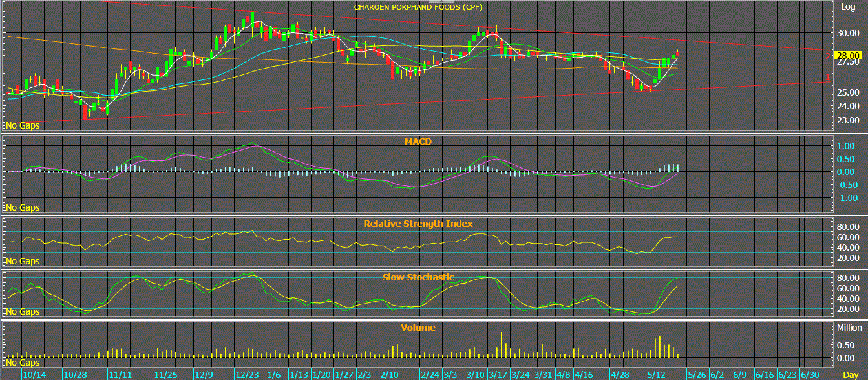Click the 40.00 label on Slow Stochastic axis
The width and height of the screenshot is (868, 380).
[847, 299]
